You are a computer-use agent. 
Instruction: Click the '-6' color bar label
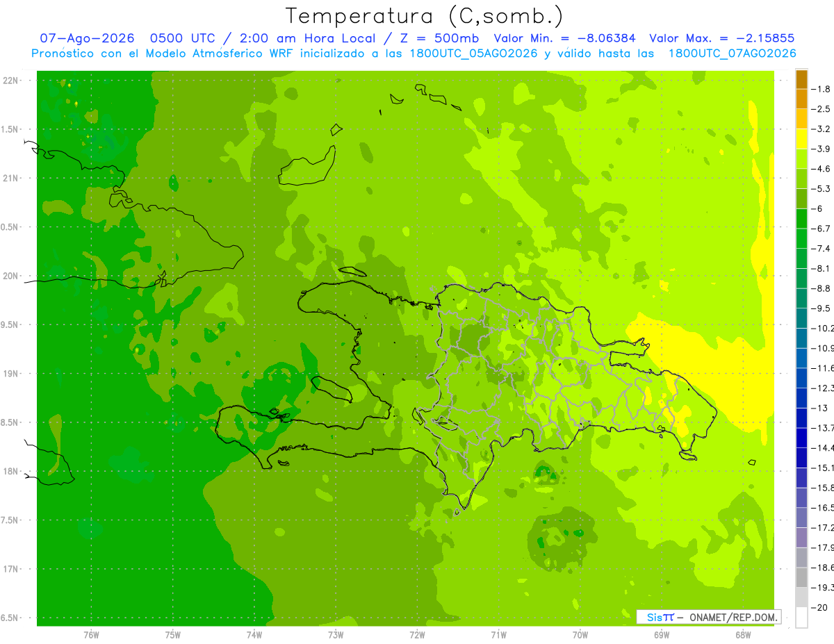817,208
